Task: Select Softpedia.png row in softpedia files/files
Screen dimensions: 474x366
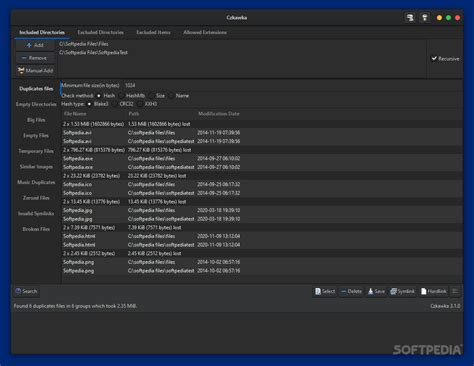Action: (x=262, y=262)
